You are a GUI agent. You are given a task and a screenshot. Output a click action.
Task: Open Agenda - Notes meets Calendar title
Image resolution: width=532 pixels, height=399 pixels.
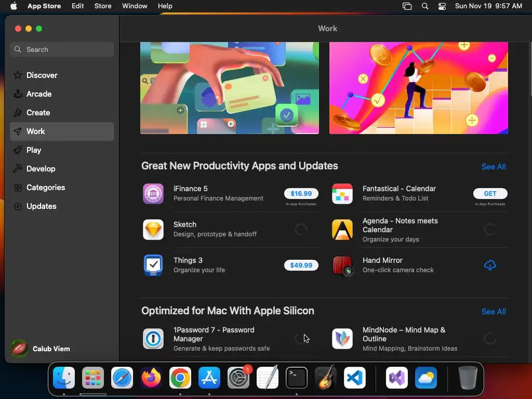[x=400, y=225]
